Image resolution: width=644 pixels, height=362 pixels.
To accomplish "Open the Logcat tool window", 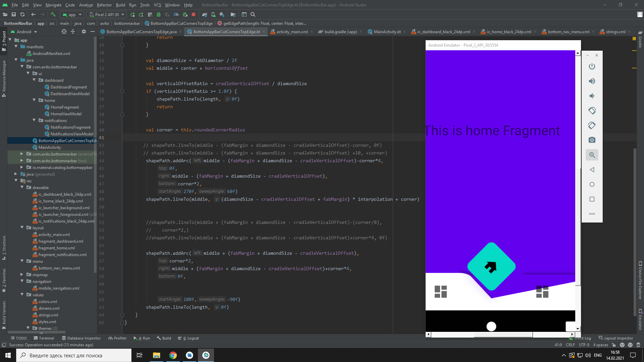I will pos(189,338).
